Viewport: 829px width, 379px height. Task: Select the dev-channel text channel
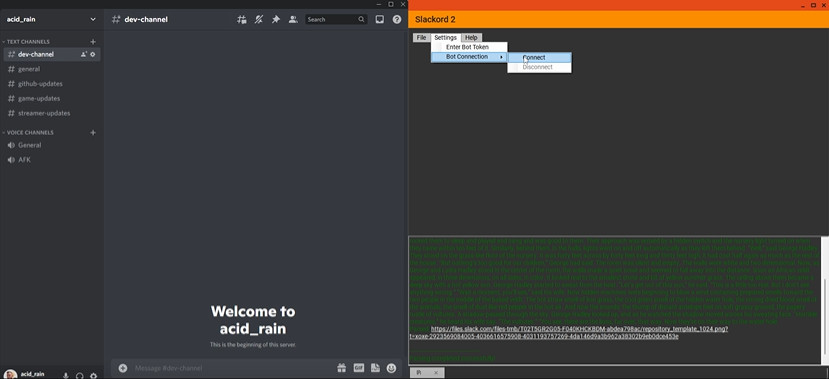tap(52, 54)
